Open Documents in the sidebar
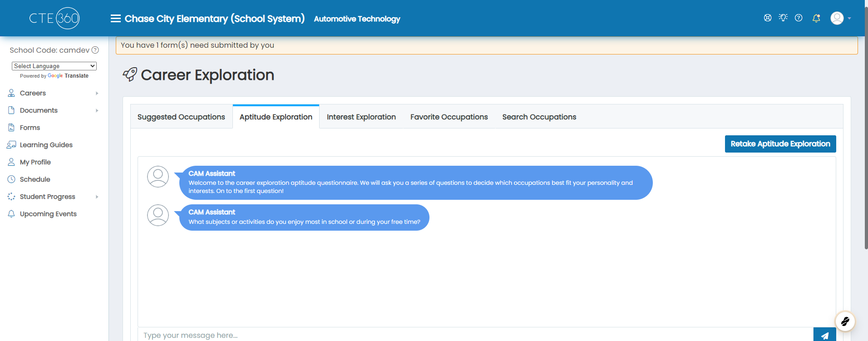The height and width of the screenshot is (341, 868). coord(39,110)
